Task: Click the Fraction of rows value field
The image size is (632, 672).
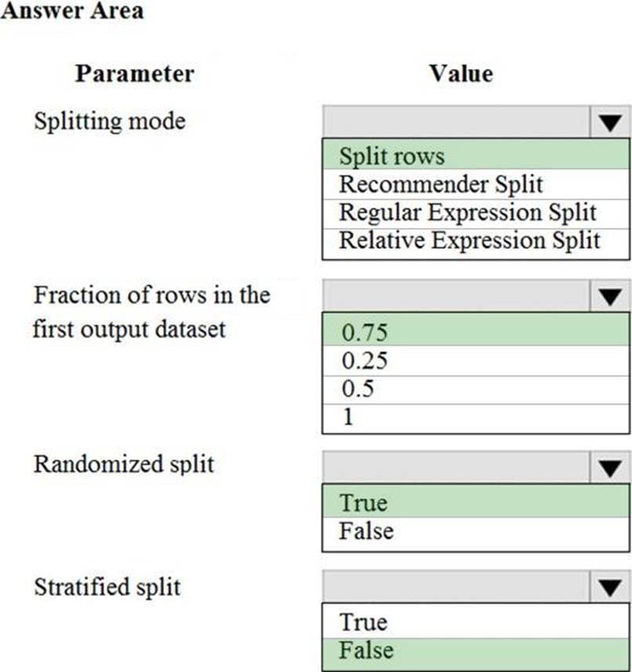Action: [455, 296]
